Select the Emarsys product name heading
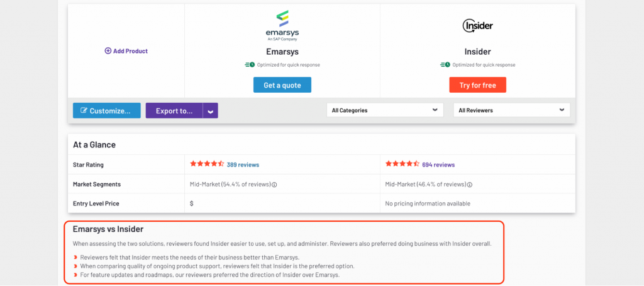644x286 pixels. point(282,52)
